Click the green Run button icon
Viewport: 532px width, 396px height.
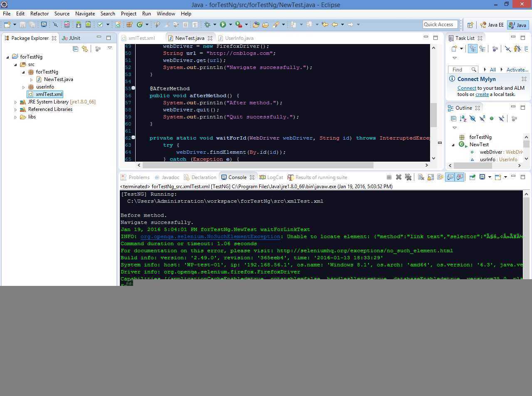click(223, 25)
